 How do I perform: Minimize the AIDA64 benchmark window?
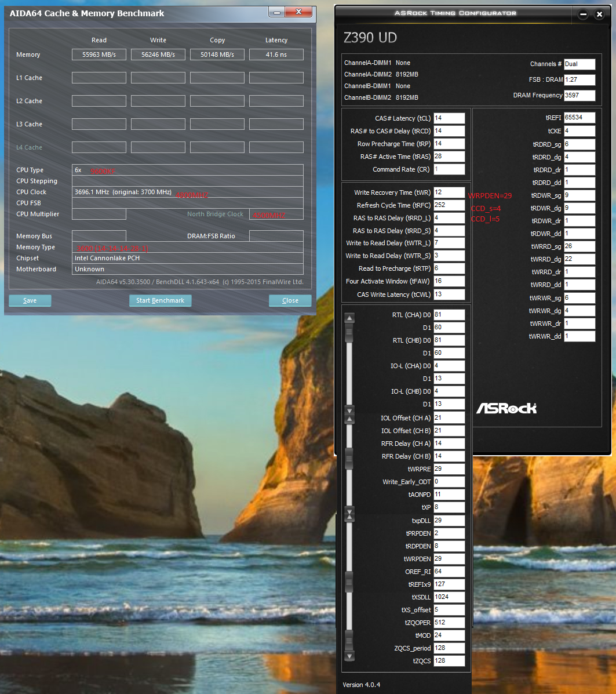point(277,12)
